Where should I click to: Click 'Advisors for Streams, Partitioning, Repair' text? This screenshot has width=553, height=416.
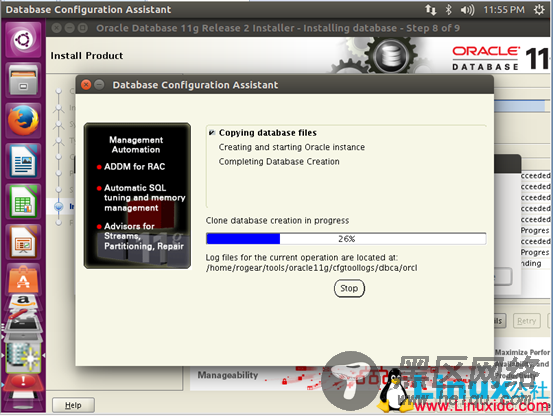coord(144,236)
